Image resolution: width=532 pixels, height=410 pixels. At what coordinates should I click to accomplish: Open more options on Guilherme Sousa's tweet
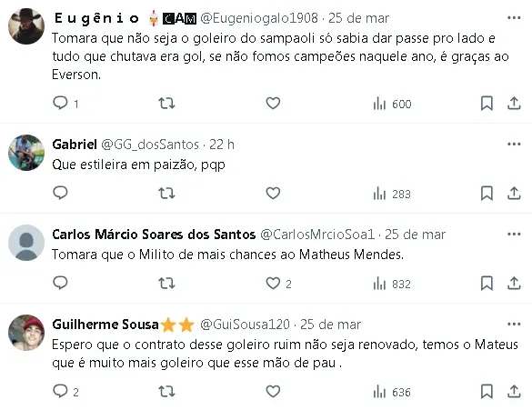coord(514,325)
